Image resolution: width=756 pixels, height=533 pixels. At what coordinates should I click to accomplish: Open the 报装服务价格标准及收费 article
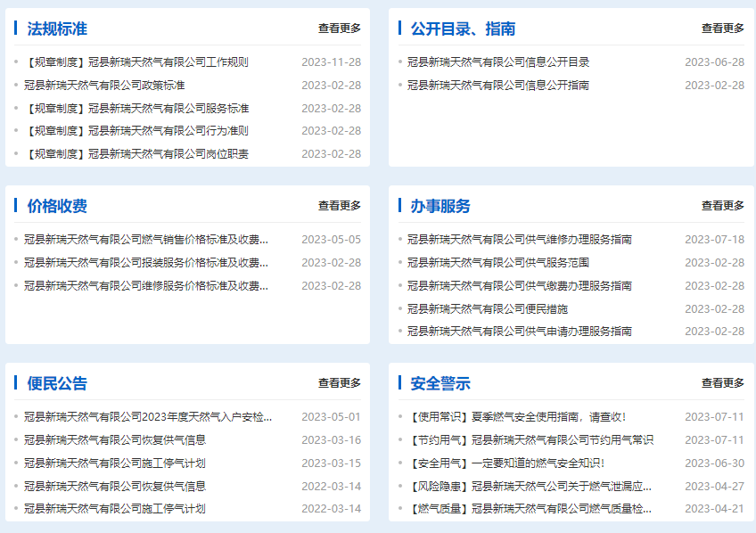tap(146, 263)
